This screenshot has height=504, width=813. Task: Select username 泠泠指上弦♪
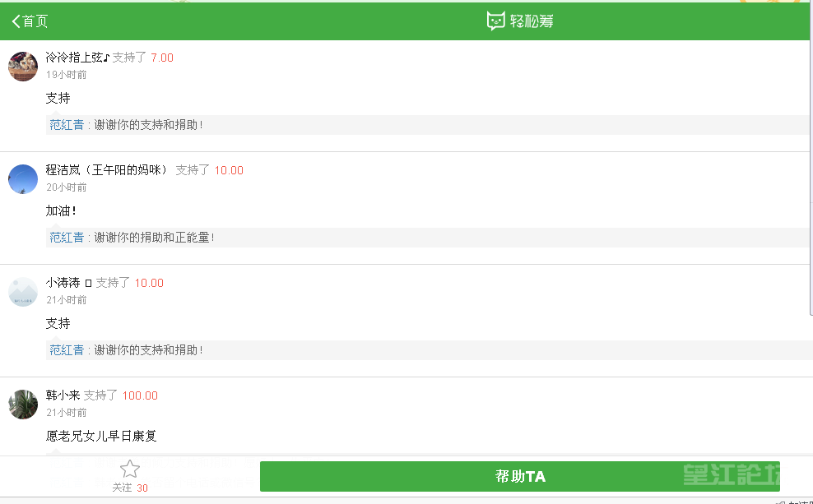[78, 58]
